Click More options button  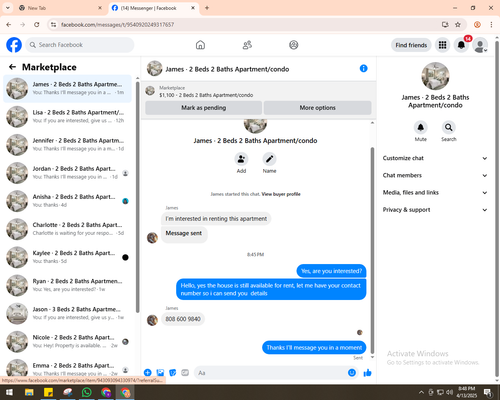317,108
